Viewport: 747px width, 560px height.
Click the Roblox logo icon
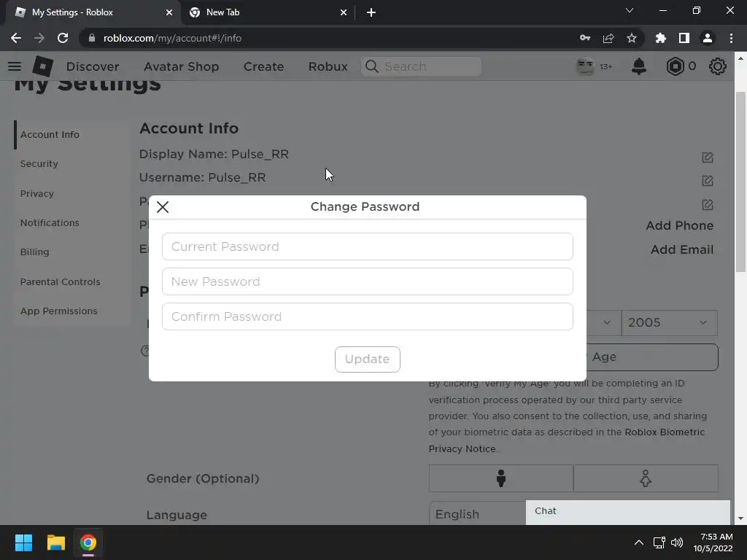coord(43,66)
